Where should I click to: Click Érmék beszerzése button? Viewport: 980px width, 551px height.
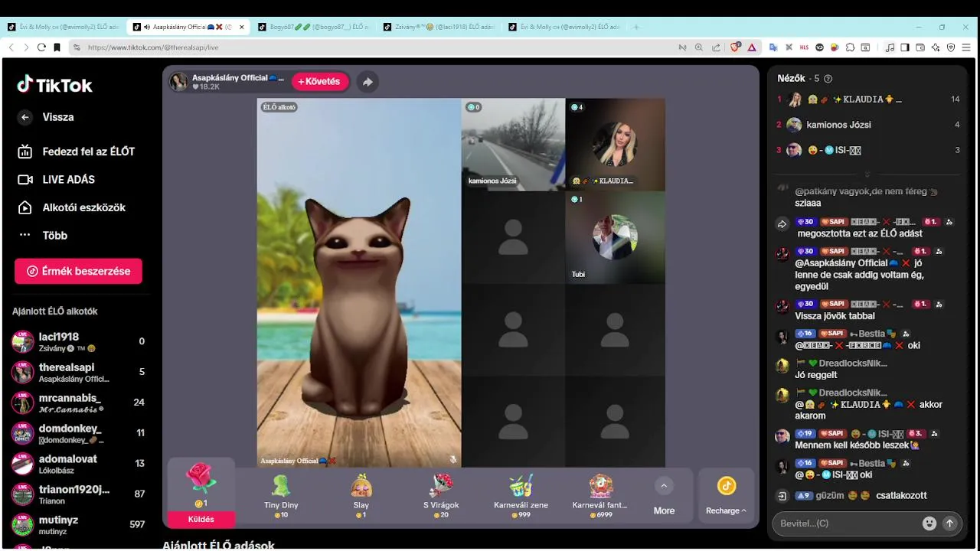[78, 271]
